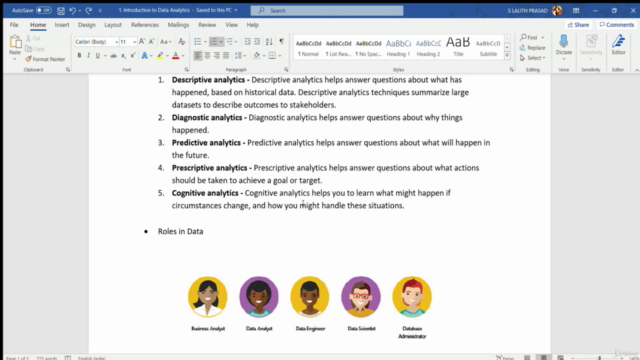Toggle the AutoSave switch
640x360 pixels.
[x=43, y=10]
